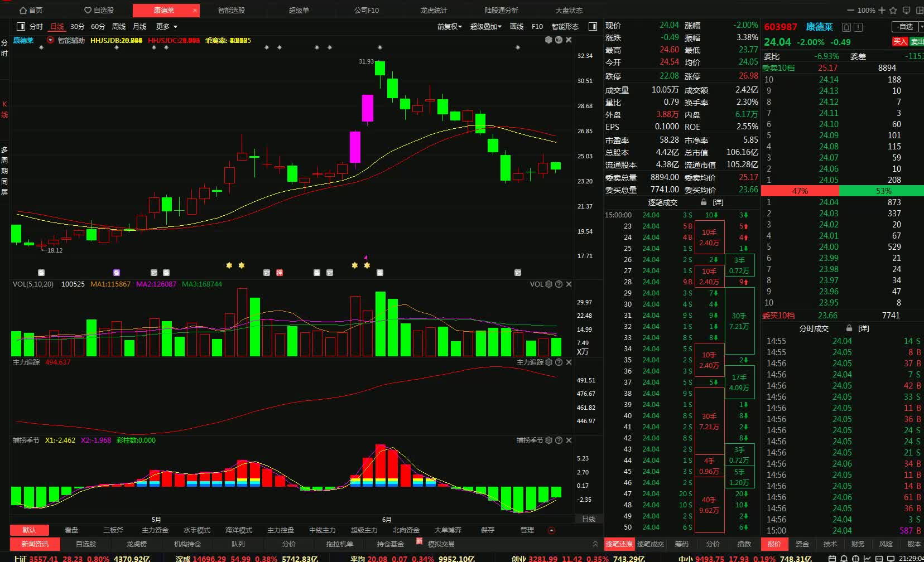Close the 康德莱 tab
Screen dimensions: 924x562
195,10
